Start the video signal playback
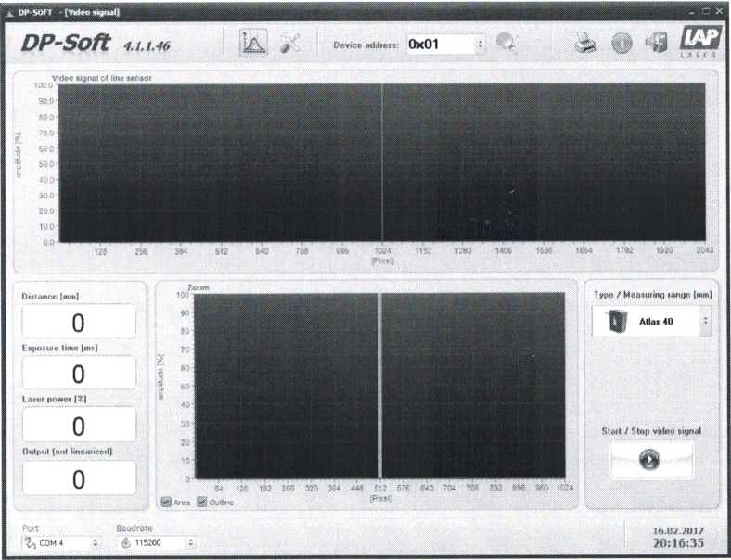The height and width of the screenshot is (560, 731). [x=650, y=460]
